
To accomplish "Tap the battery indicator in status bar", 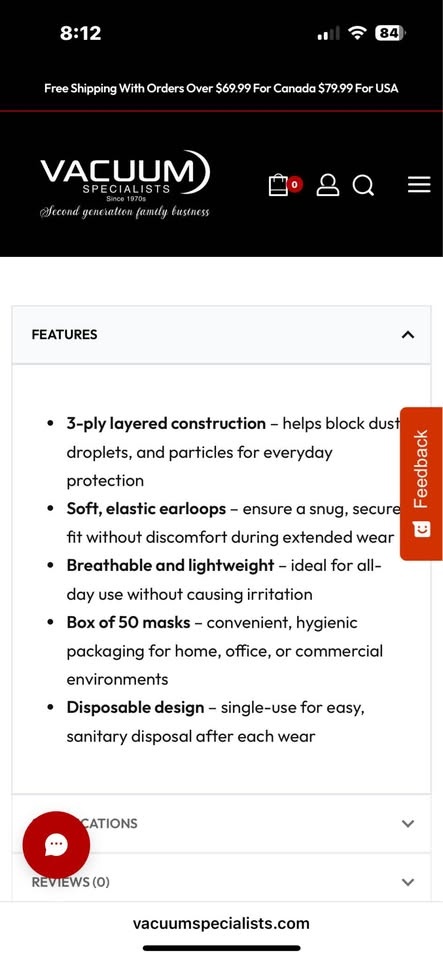I will click(x=392, y=33).
